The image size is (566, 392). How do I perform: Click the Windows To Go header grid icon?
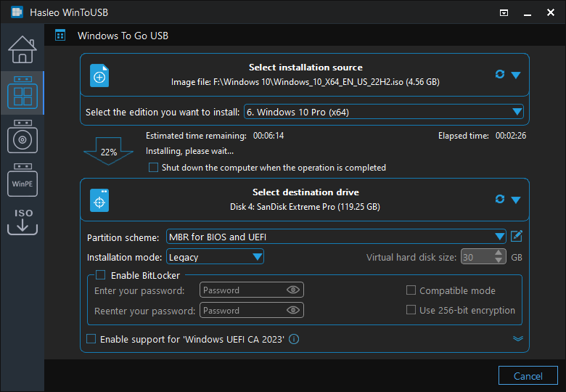click(x=60, y=36)
